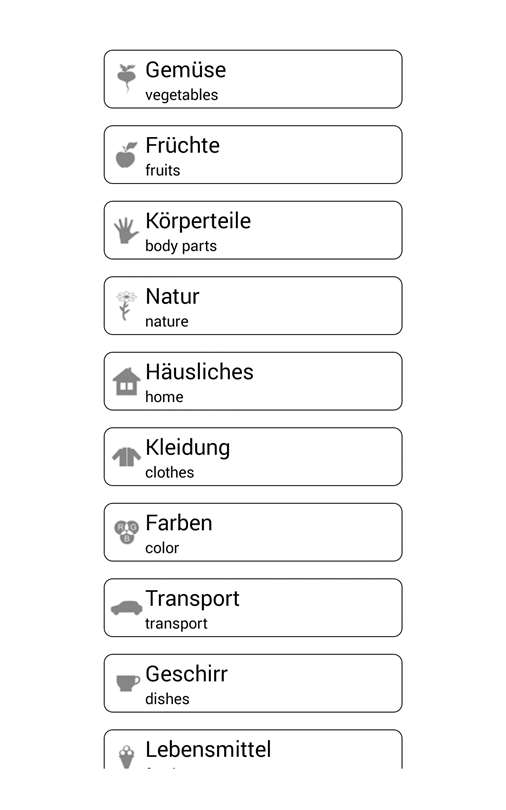506x810 pixels.
Task: Tap the house icon for home
Action: (x=126, y=381)
